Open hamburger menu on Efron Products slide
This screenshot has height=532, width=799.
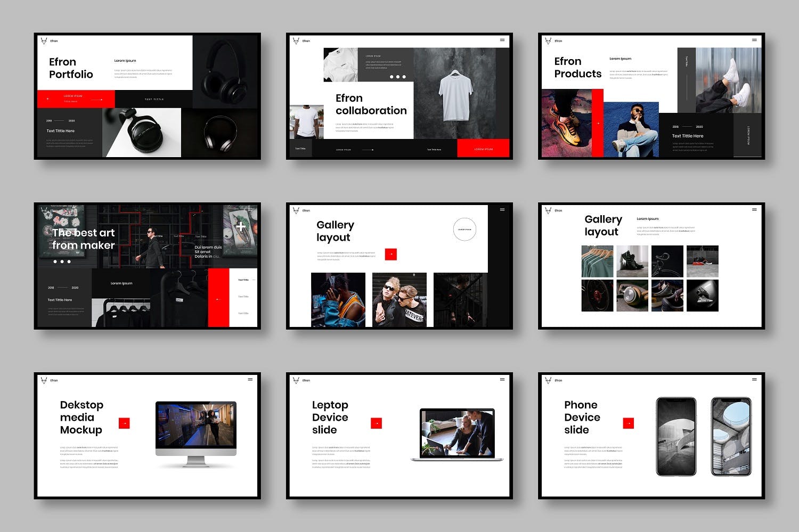click(x=754, y=40)
